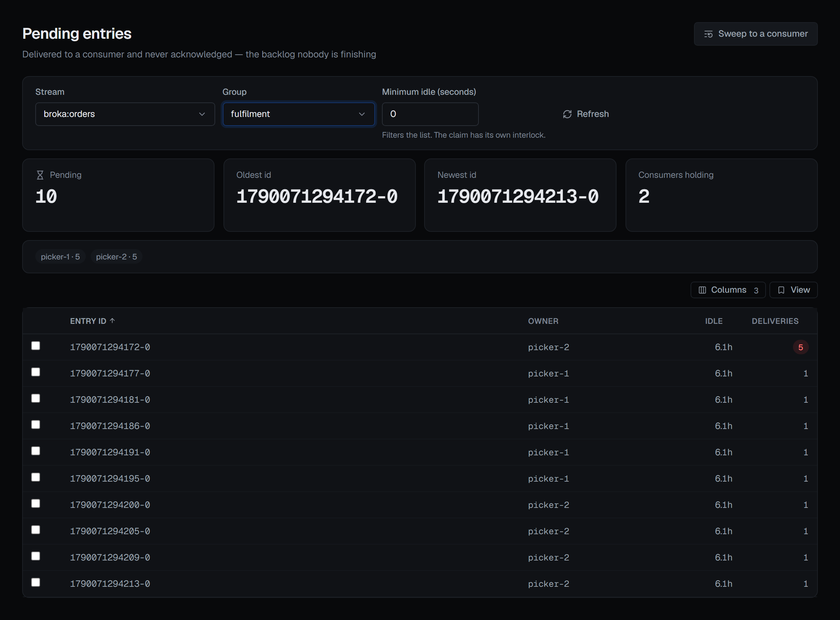Click the Minimum idle seconds input field

(430, 114)
